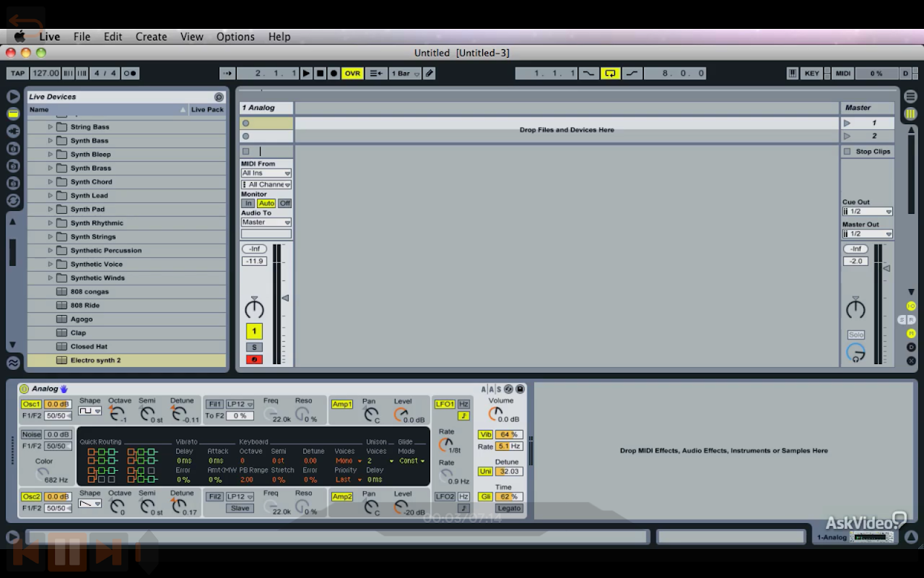Click the Live Devices browser options icon
The image size is (924, 578).
click(x=219, y=97)
